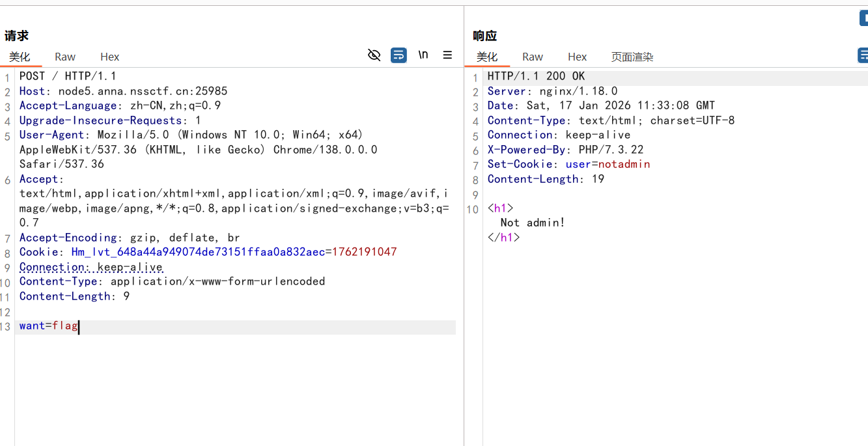The image size is (868, 446).
Task: Click the HTTP/1.1 200 OK status line
Action: [536, 77]
